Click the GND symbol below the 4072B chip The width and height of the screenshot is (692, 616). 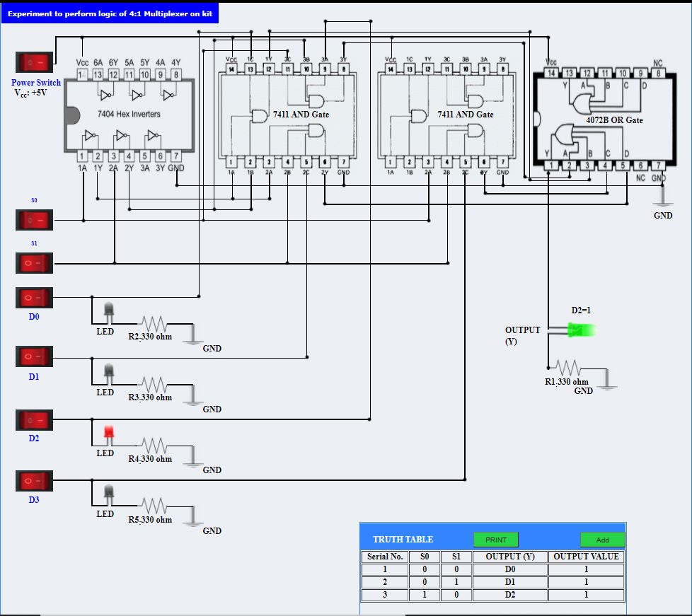point(663,203)
